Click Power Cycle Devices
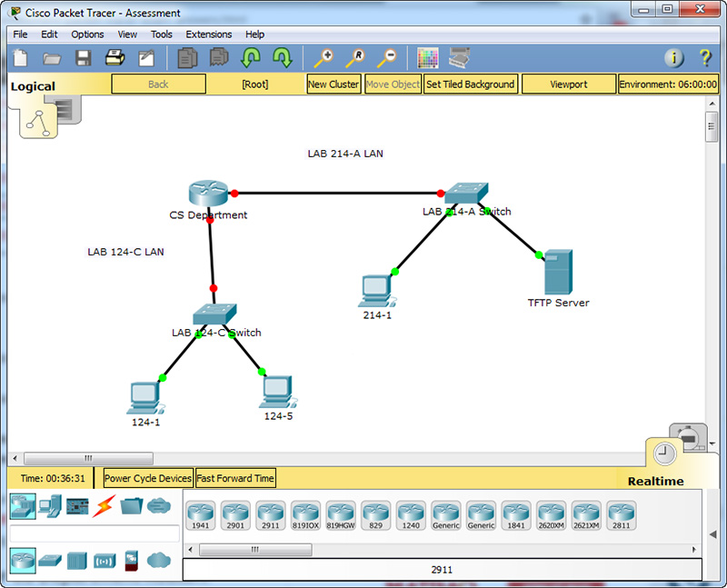 tap(148, 478)
